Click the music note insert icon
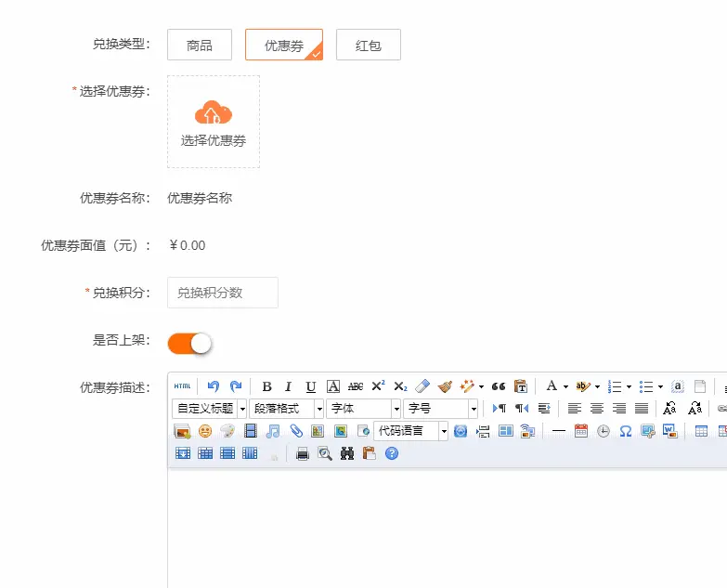The height and width of the screenshot is (588, 727). coord(273,431)
